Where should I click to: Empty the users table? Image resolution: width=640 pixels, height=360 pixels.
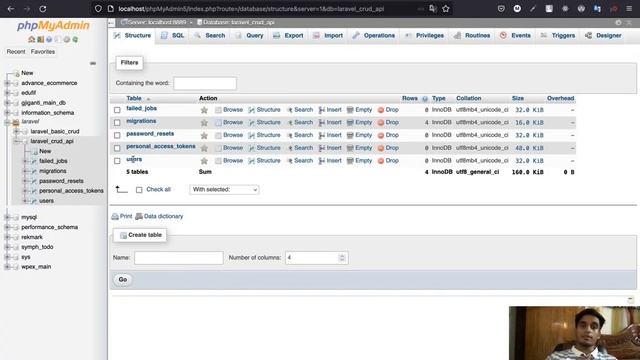click(x=360, y=161)
